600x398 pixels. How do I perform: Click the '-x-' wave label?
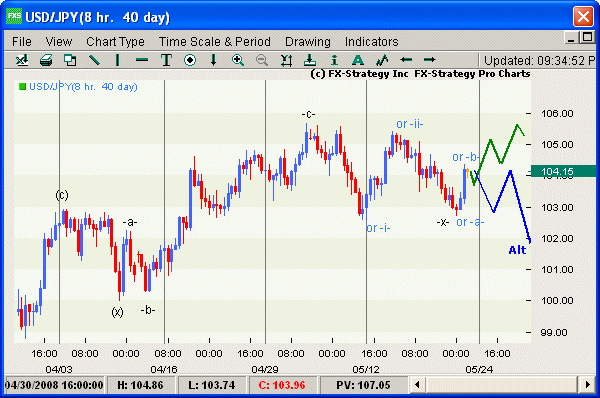443,222
